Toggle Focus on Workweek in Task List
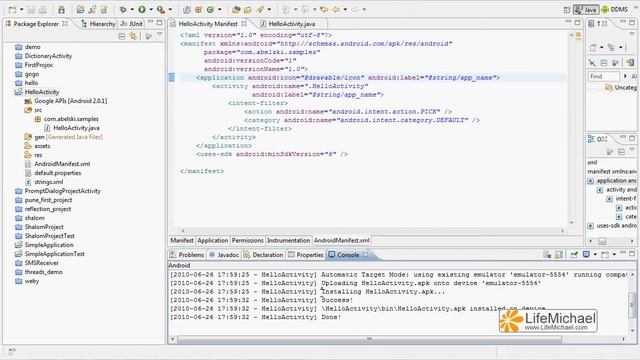This screenshot has height=360, width=640. (x=615, y=63)
